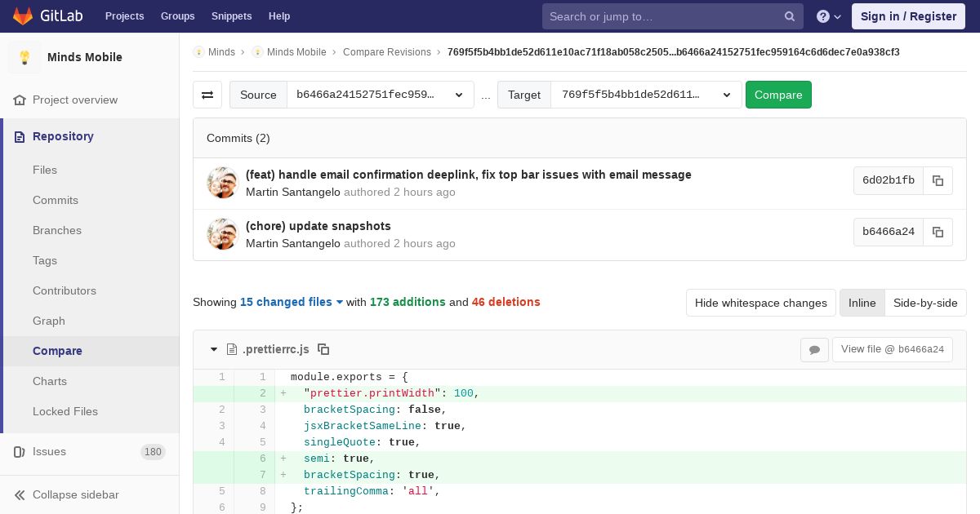This screenshot has height=514, width=980.
Task: Click the green Compare button
Action: 778,95
